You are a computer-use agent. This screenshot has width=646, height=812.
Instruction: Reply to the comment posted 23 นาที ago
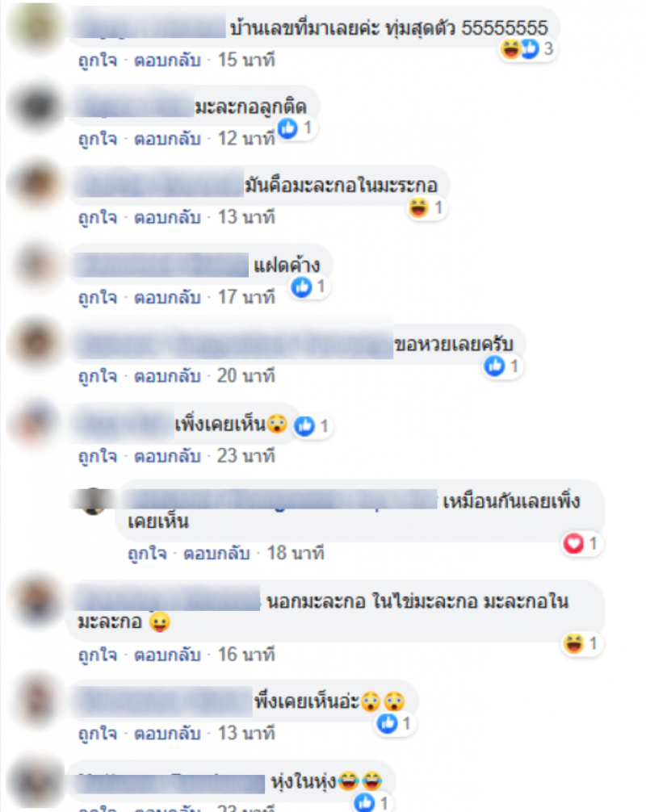pyautogui.click(x=167, y=456)
